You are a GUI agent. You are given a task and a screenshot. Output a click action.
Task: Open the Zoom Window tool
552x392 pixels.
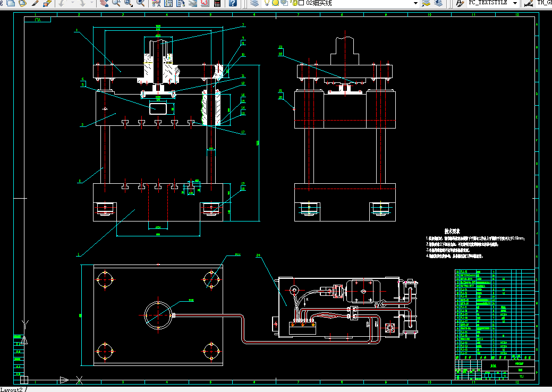pyautogui.click(x=128, y=3)
